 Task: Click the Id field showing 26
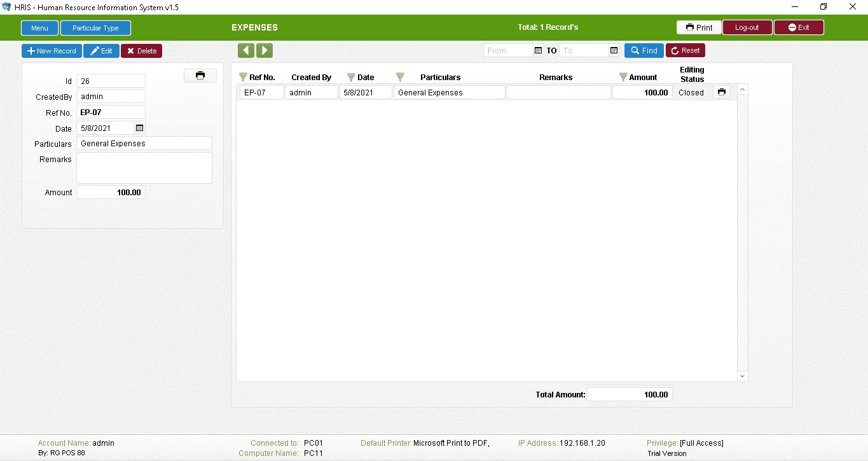click(111, 81)
